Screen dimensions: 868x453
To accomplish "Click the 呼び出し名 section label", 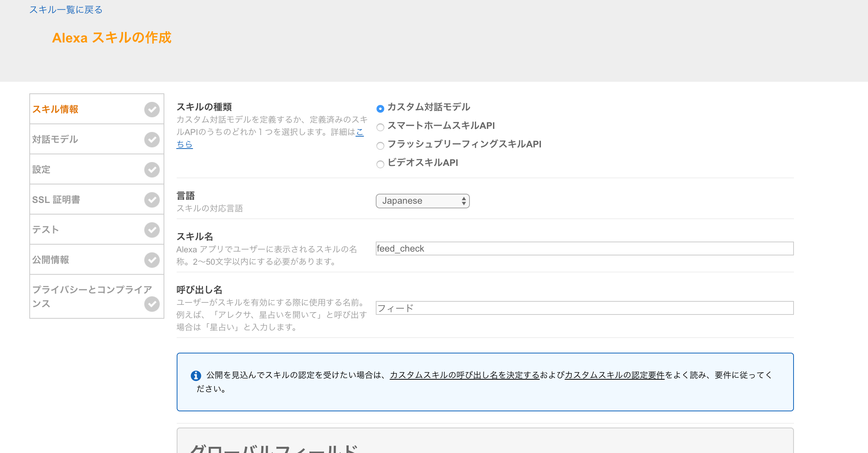I will (x=199, y=290).
